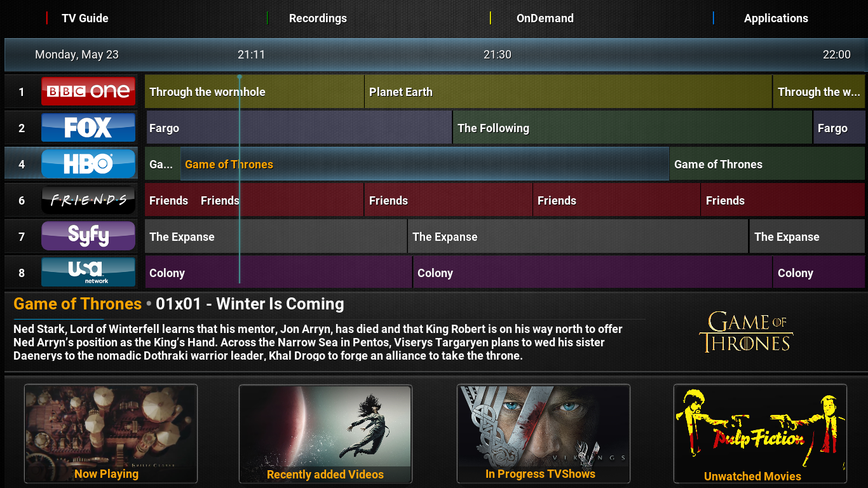Image resolution: width=868 pixels, height=488 pixels.
Task: Select the Fargo program after The Following
Action: (839, 128)
